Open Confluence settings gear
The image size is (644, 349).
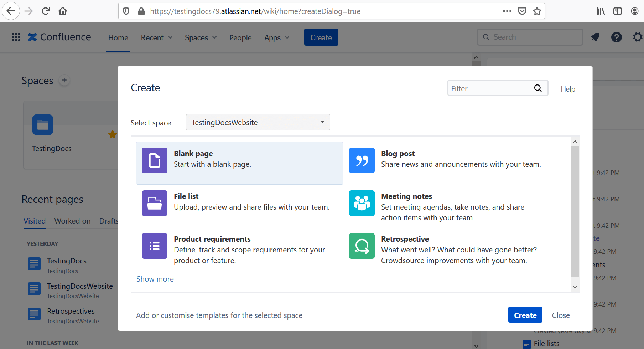coord(637,37)
